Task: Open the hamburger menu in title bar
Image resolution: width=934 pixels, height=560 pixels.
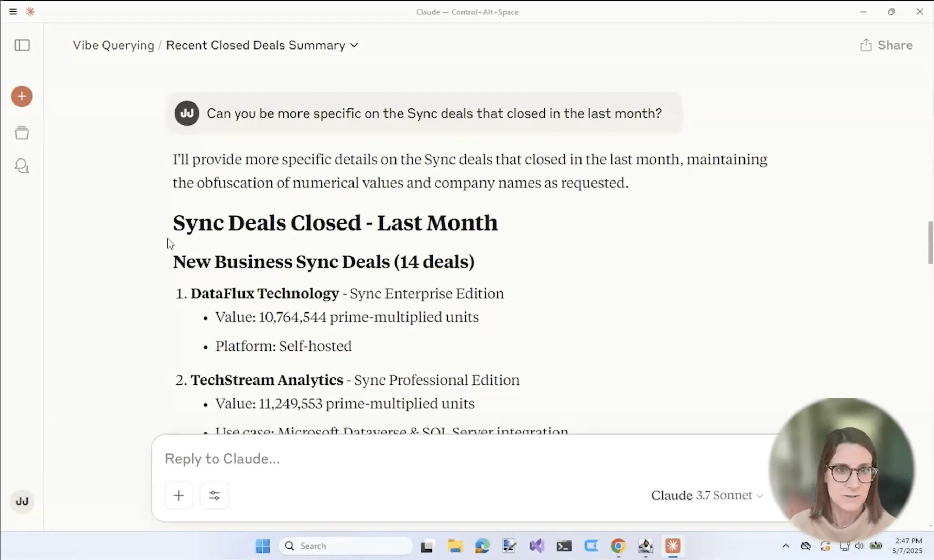Action: 13,12
